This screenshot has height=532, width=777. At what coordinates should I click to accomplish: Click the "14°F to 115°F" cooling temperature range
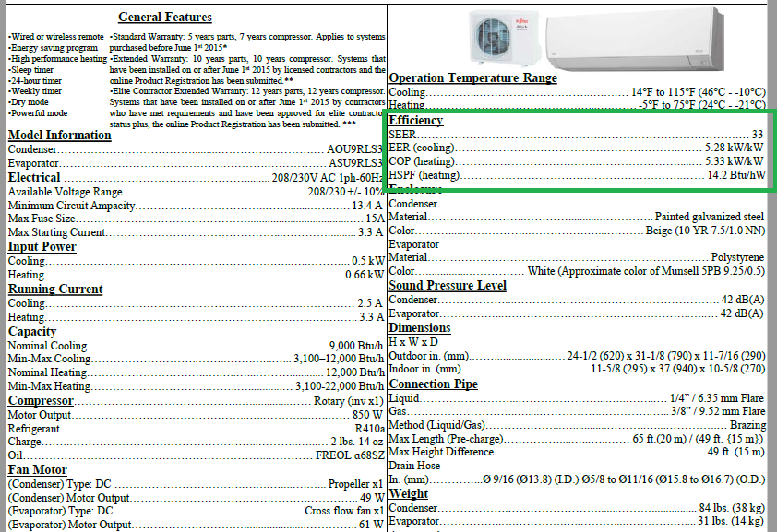tap(662, 92)
